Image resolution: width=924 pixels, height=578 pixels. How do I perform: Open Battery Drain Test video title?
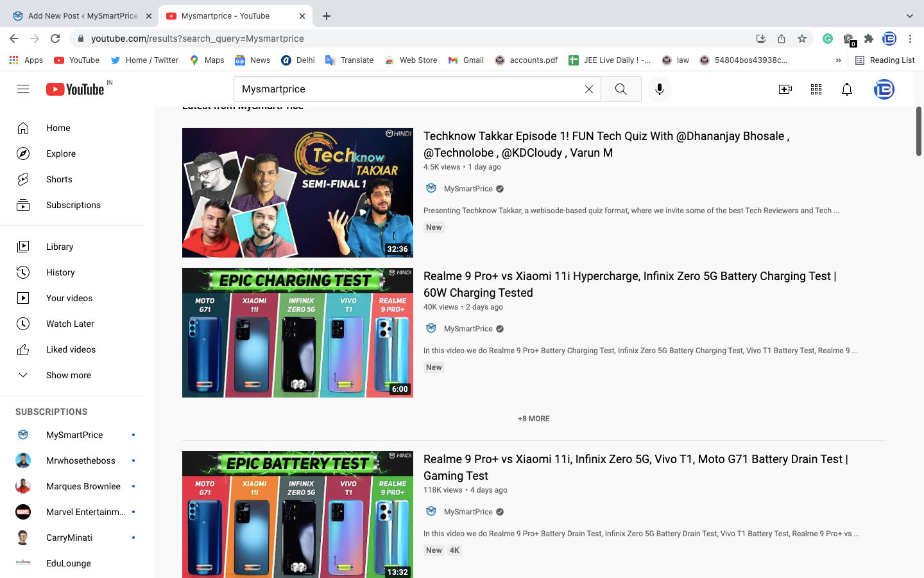click(x=636, y=468)
